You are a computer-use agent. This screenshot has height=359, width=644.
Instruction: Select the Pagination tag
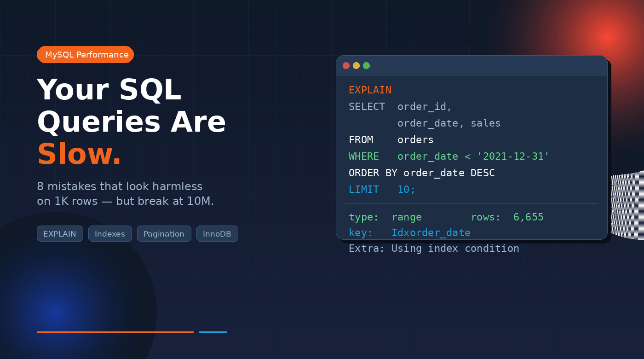click(164, 234)
